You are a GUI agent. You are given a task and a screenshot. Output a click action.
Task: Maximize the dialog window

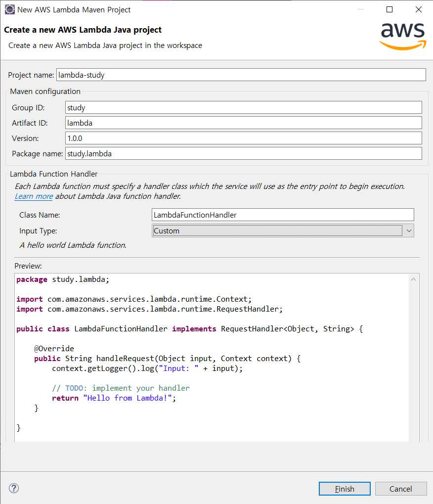(x=390, y=9)
